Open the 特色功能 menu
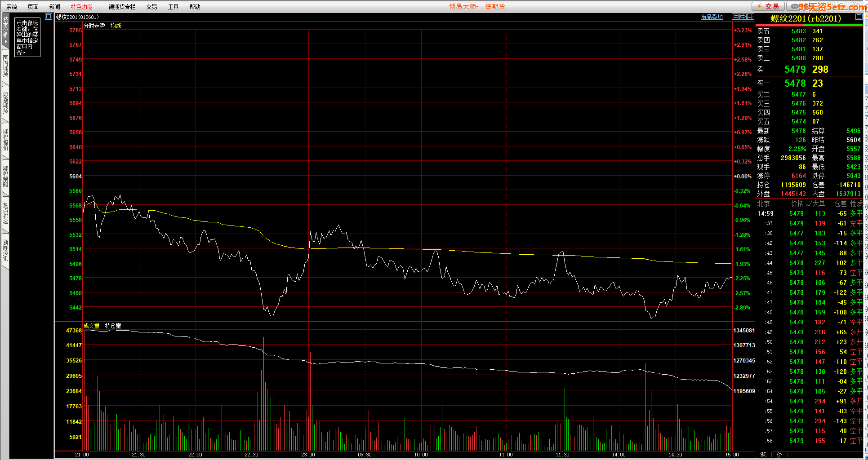The image size is (868, 460). (x=81, y=7)
